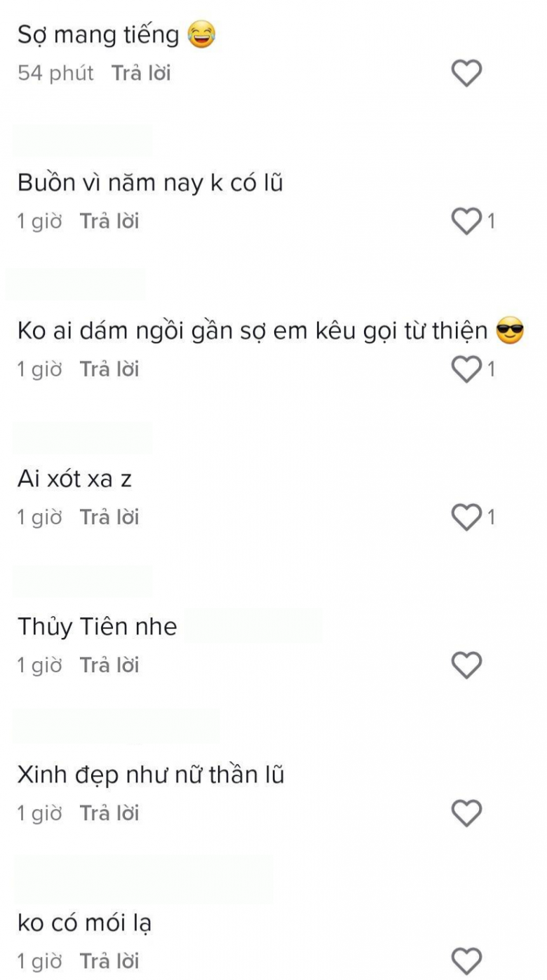Viewport: 547px width, 980px height.
Task: Like the 'ko có mói lạ' comment
Action: 466,960
